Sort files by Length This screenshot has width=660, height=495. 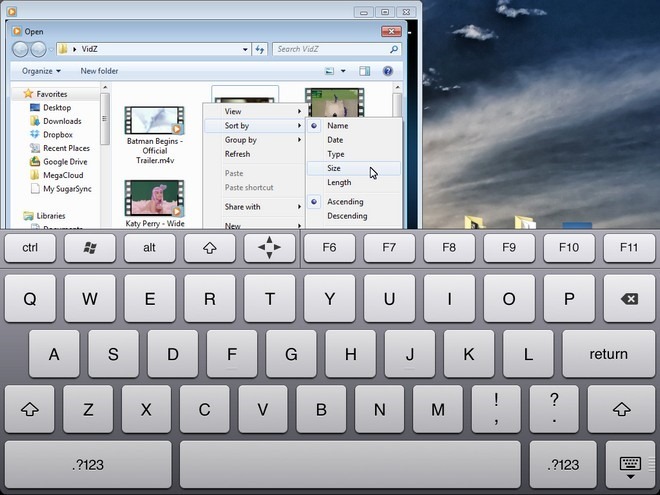coord(354,183)
